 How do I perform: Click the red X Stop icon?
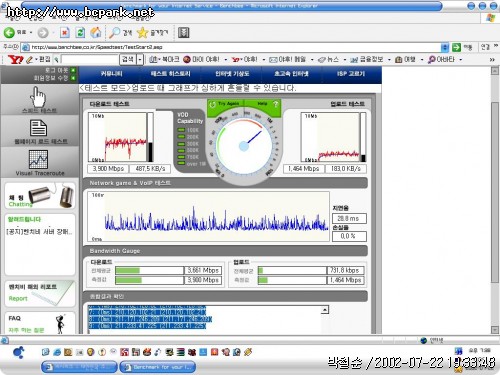point(64,33)
